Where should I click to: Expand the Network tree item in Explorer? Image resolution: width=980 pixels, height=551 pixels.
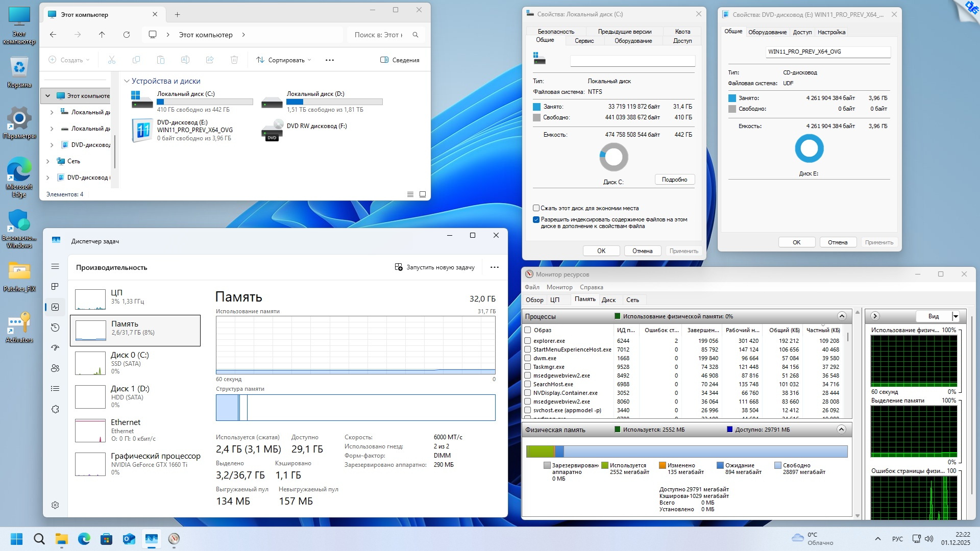pyautogui.click(x=48, y=161)
